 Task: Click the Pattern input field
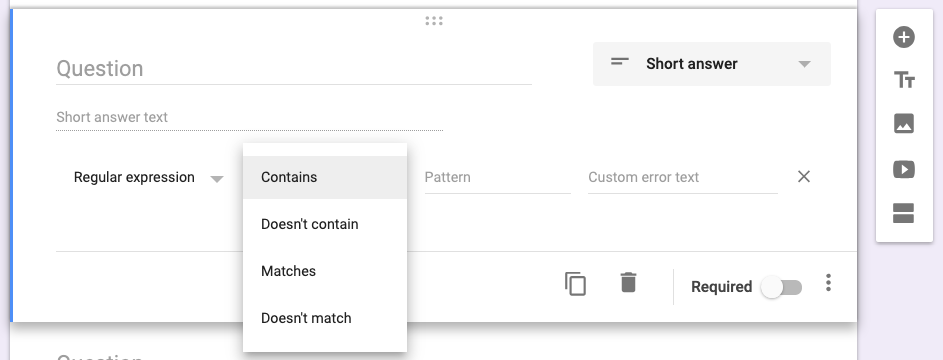(x=497, y=178)
